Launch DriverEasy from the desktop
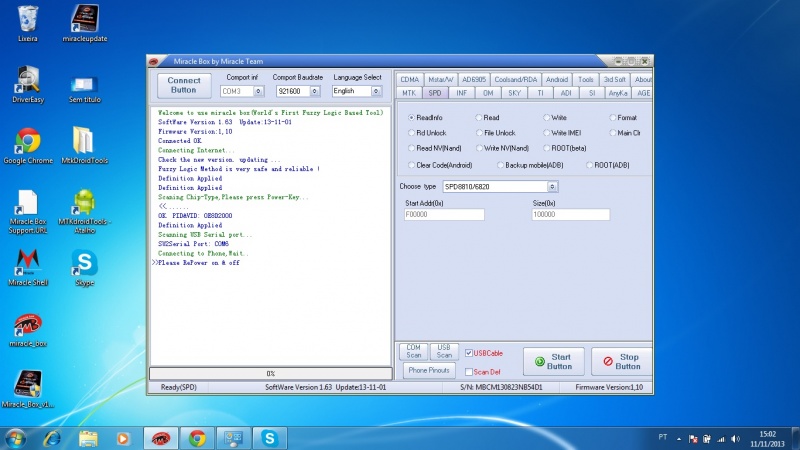The image size is (800, 450). click(x=28, y=84)
